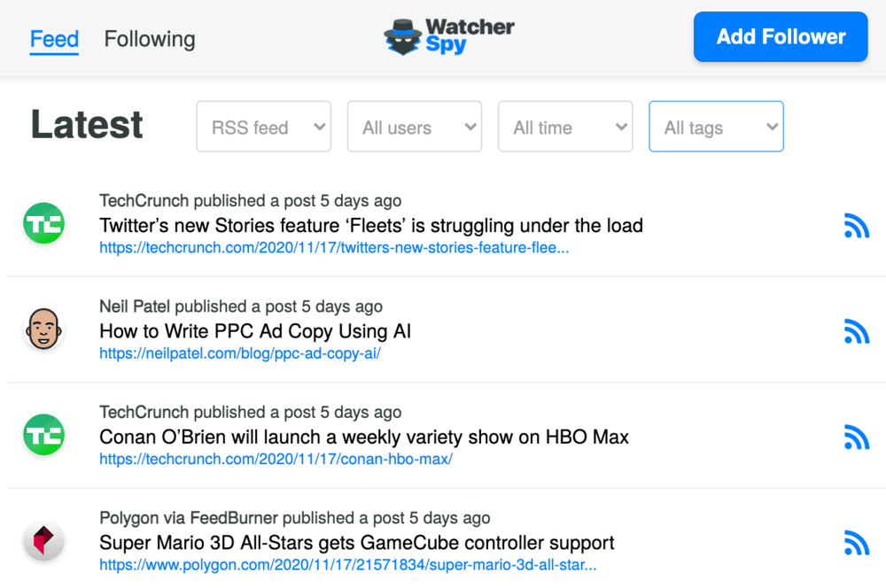This screenshot has width=886, height=588.
Task: Expand the All tags selector
Action: point(716,127)
